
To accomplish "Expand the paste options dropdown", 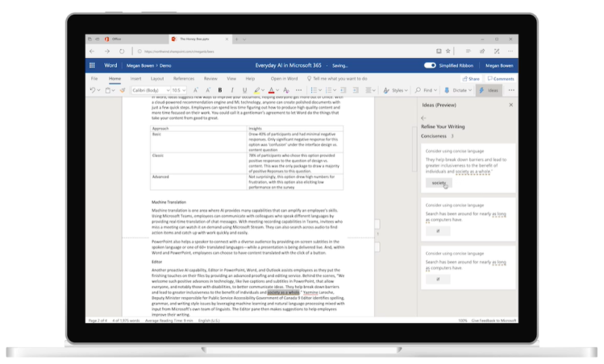I will coord(113,90).
